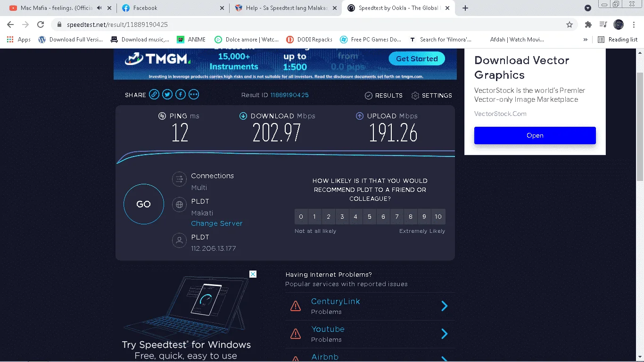Open CenturyLink problems link
Viewport: 644px width, 362px height.
coord(336,301)
